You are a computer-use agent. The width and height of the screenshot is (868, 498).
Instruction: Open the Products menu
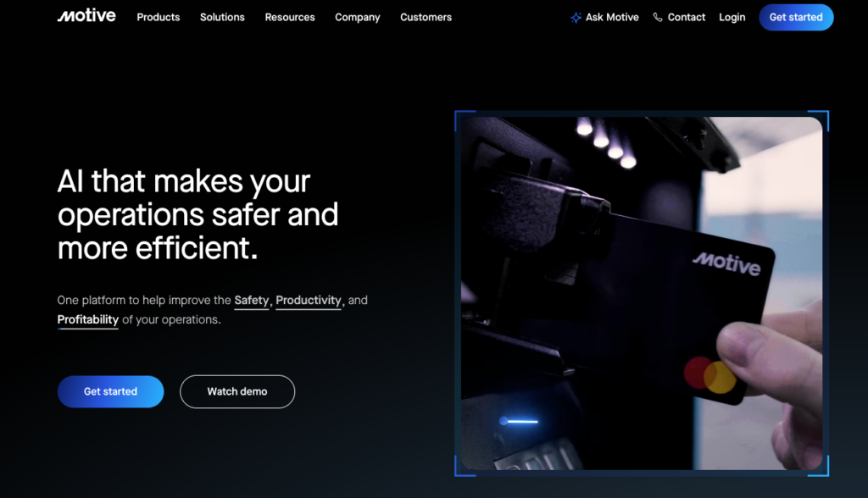[x=159, y=17]
